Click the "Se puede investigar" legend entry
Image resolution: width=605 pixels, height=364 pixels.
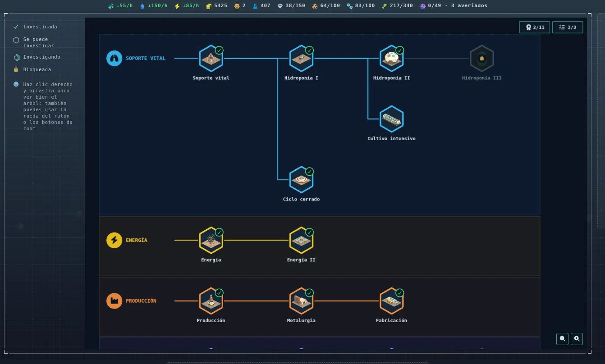click(33, 42)
